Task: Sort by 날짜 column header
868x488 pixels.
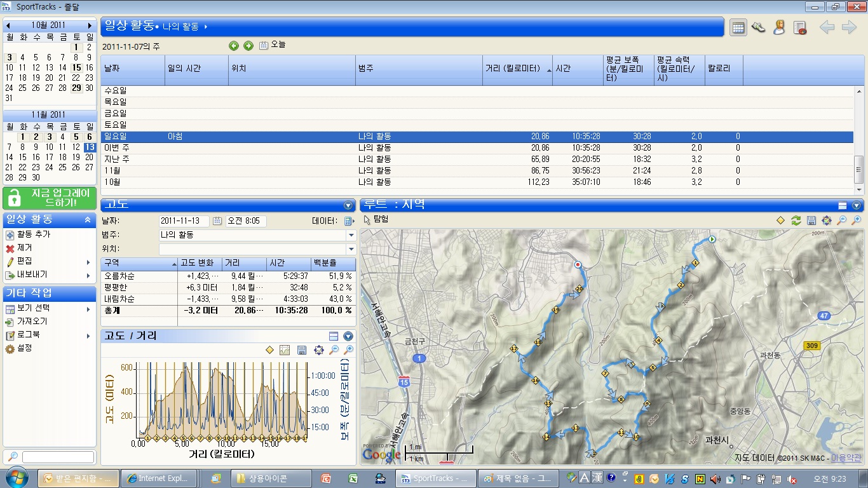Action: (133, 70)
